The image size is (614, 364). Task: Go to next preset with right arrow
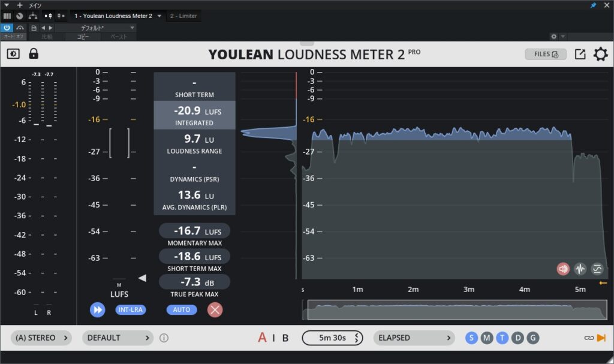(50, 28)
